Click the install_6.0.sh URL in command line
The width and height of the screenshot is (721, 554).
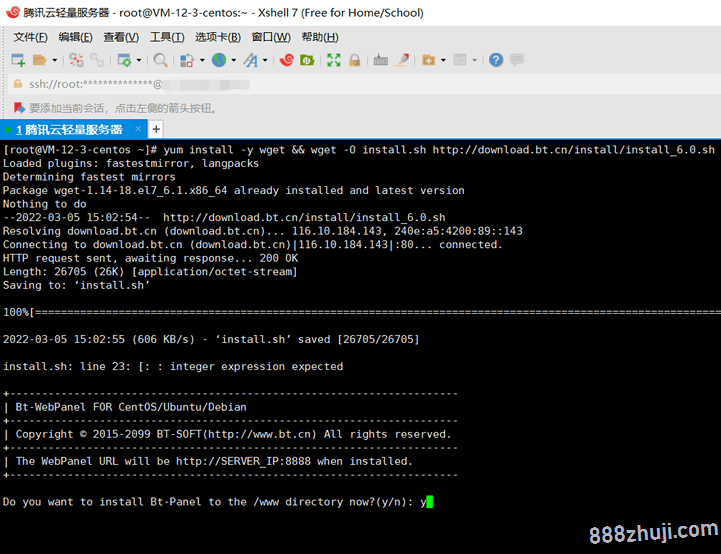[573, 150]
